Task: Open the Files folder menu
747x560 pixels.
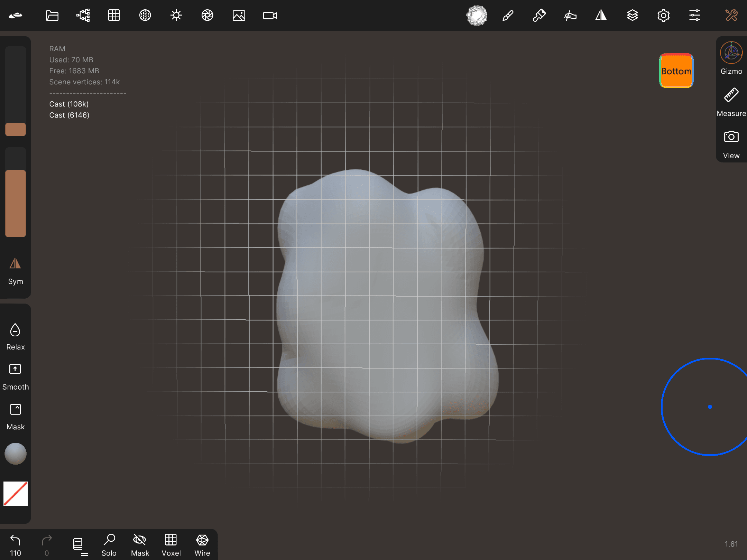Action: tap(52, 16)
